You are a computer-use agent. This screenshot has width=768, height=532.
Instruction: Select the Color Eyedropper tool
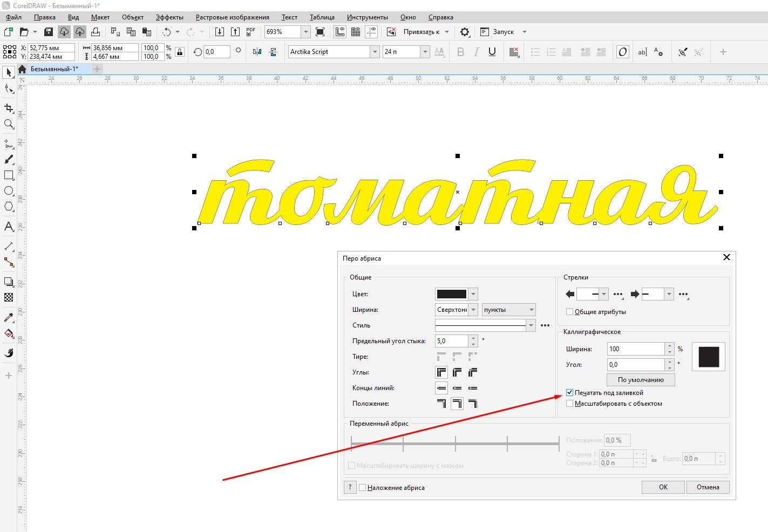(x=9, y=318)
